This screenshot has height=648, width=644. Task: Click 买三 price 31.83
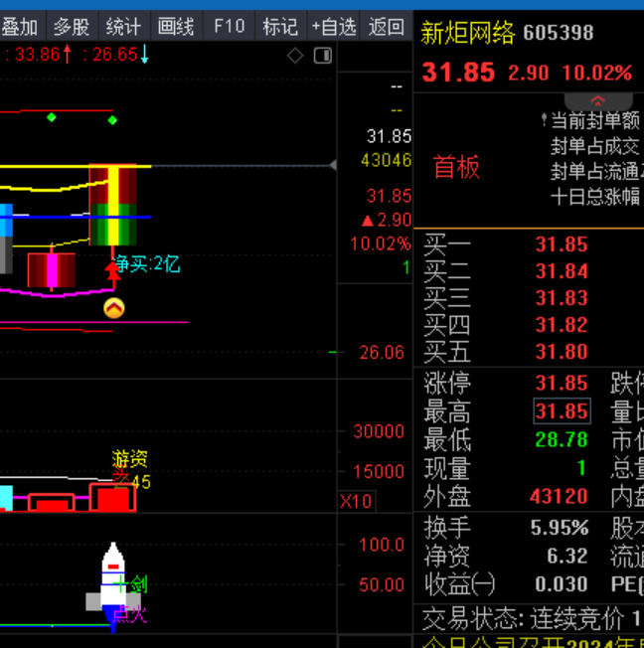(x=562, y=298)
